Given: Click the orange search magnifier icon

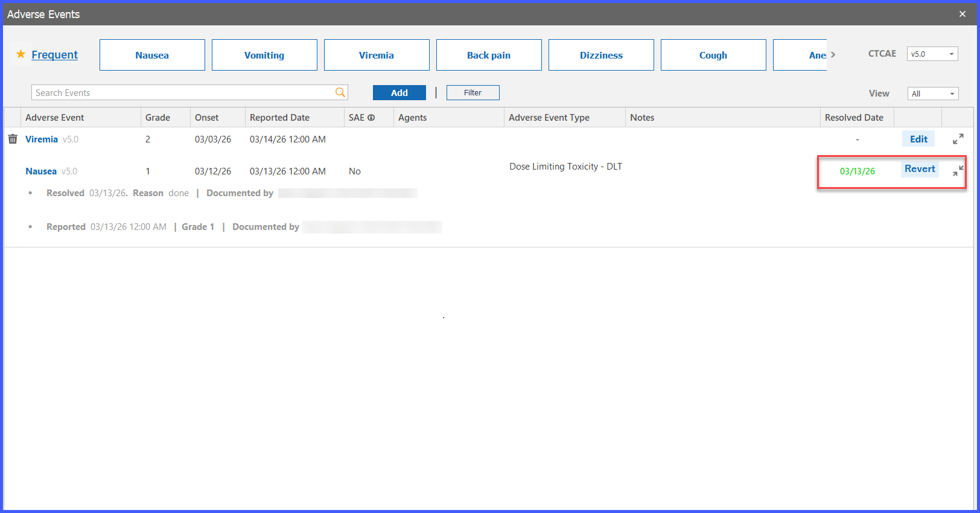Looking at the screenshot, I should (340, 92).
